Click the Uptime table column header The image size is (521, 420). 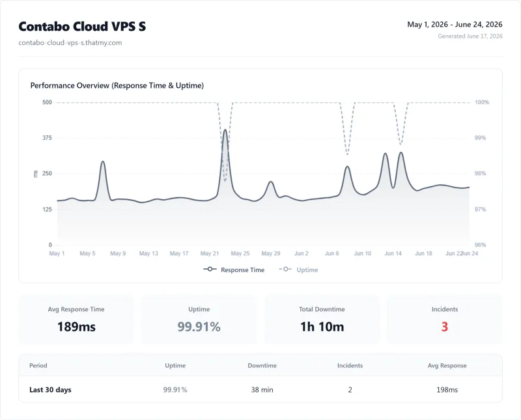[175, 365]
